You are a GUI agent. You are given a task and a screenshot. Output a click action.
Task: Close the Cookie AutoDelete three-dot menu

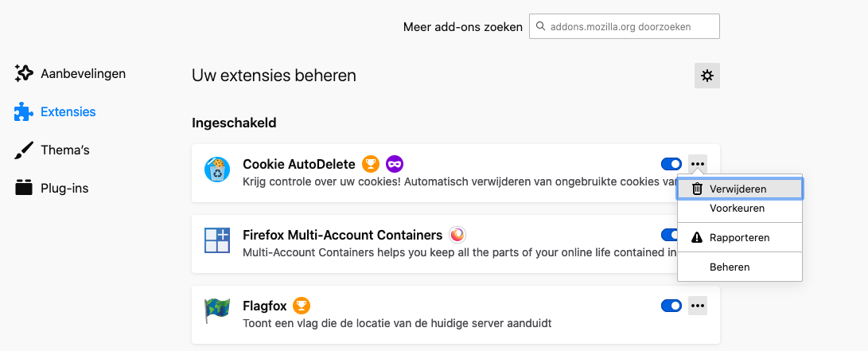pyautogui.click(x=698, y=164)
